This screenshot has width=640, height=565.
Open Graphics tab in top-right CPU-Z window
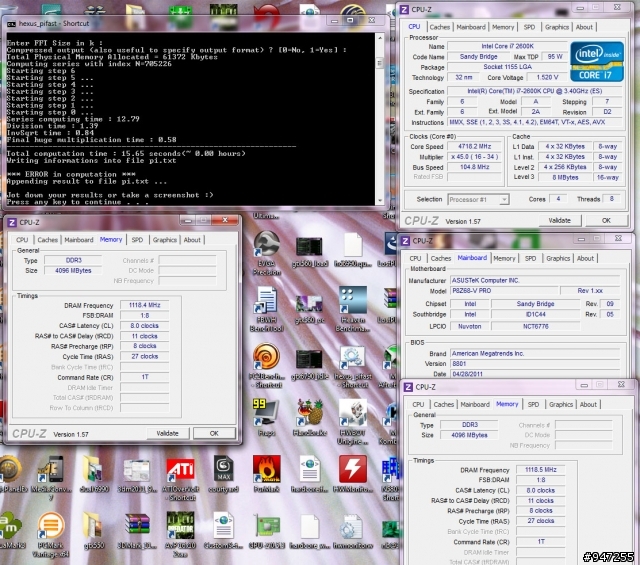pyautogui.click(x=557, y=27)
